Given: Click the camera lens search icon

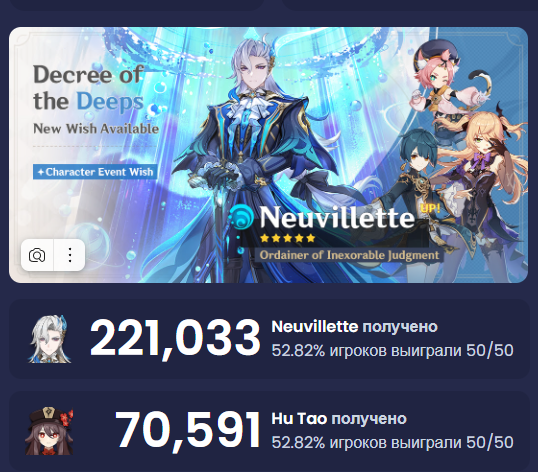Looking at the screenshot, I should tap(37, 255).
